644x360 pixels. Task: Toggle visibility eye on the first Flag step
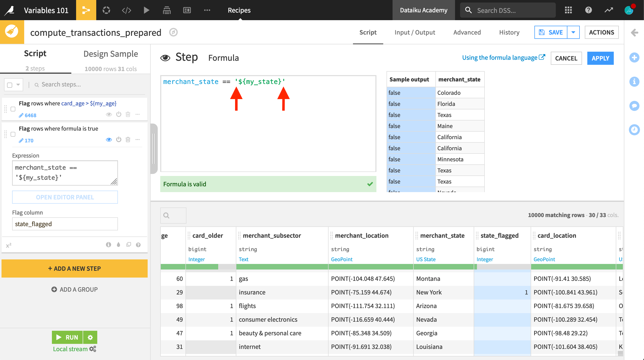pyautogui.click(x=109, y=114)
